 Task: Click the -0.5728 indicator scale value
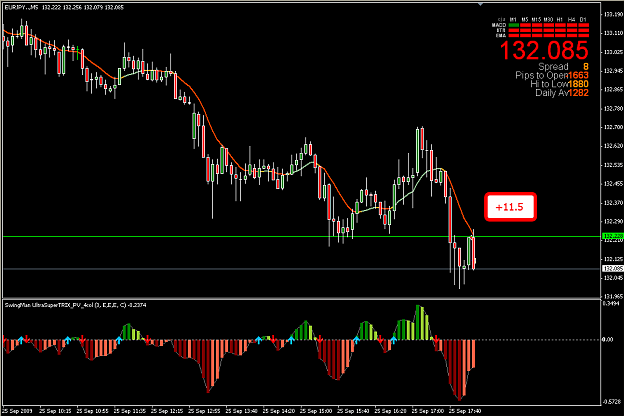[612, 402]
